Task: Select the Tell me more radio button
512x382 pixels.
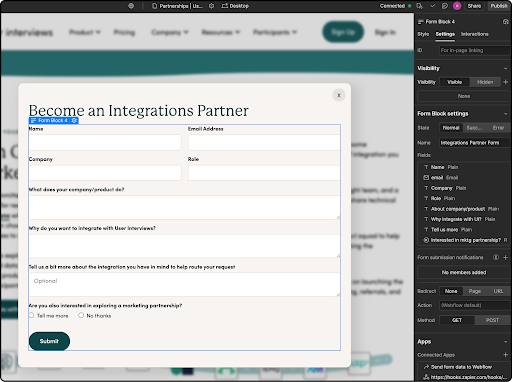Action: pyautogui.click(x=31, y=315)
